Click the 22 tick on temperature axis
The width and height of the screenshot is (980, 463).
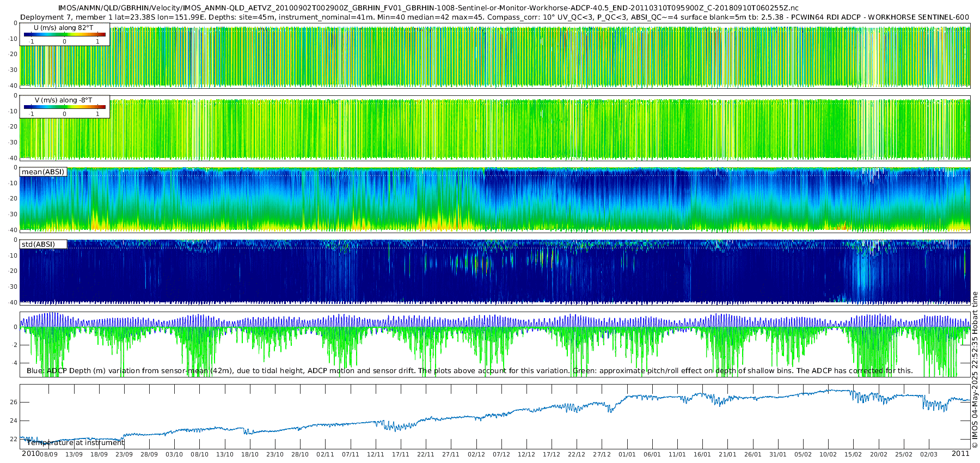click(14, 439)
